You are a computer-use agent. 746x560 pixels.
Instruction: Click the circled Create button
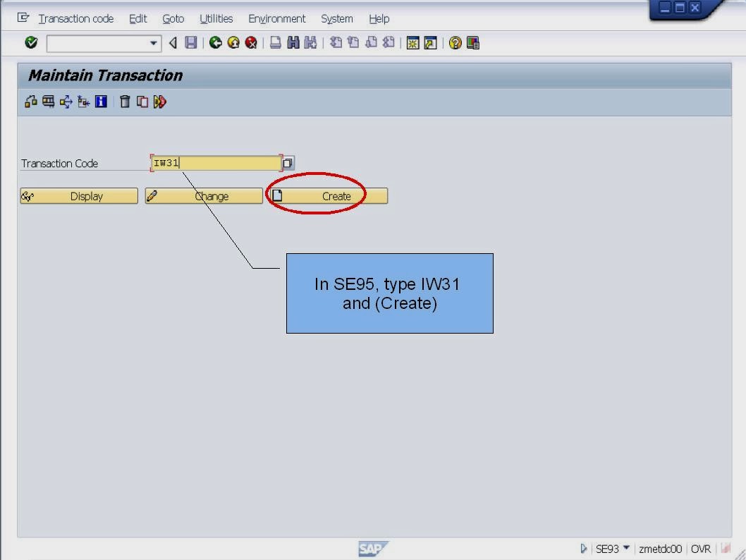pos(328,195)
